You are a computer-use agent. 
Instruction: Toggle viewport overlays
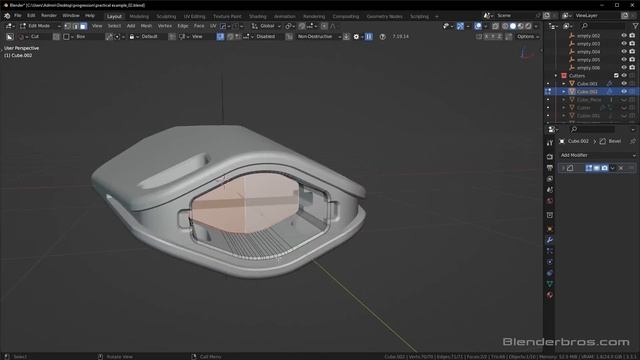click(x=478, y=26)
